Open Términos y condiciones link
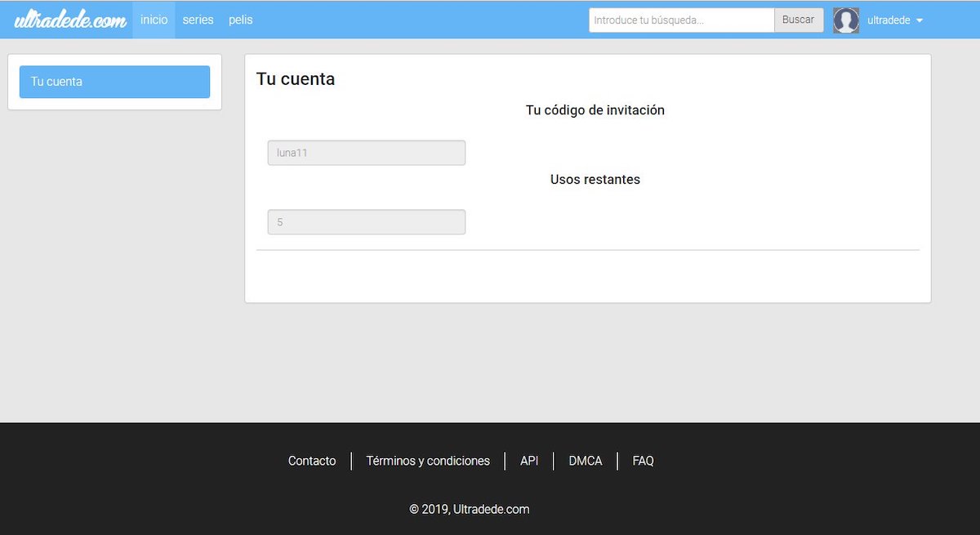Screen dimensions: 980x535 point(428,461)
